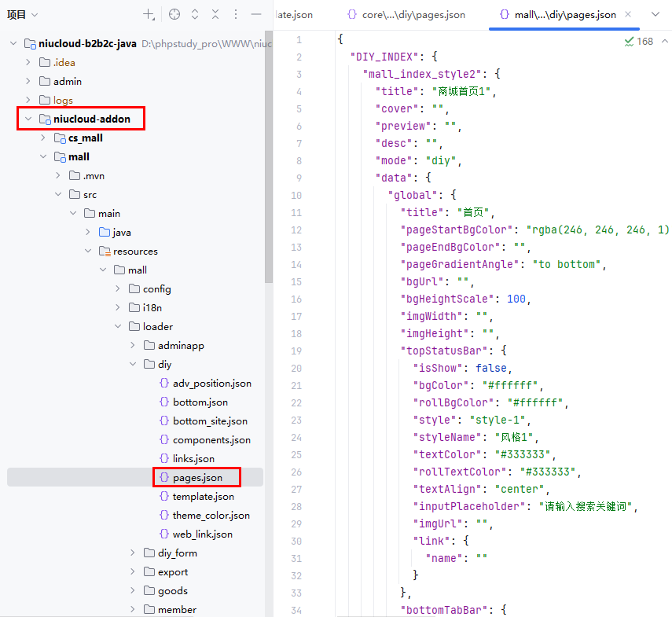Show the hidden editor tabs list
This screenshot has height=617, width=672.
655,15
